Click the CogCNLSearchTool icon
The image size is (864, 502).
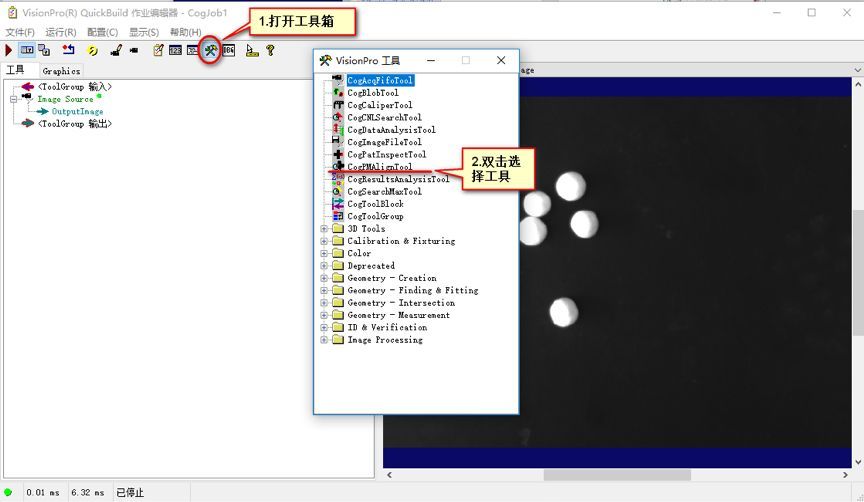point(338,117)
